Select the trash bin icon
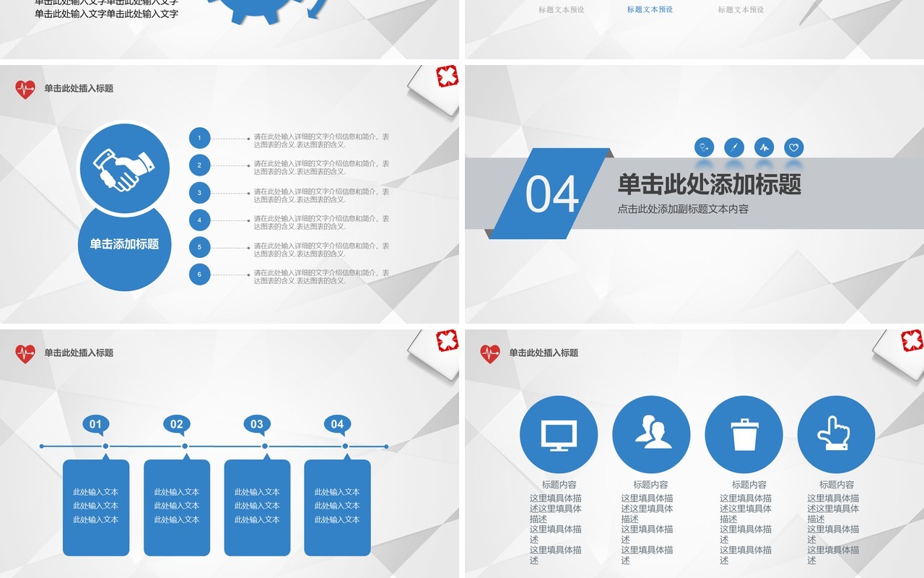Image resolution: width=924 pixels, height=578 pixels. tap(744, 435)
